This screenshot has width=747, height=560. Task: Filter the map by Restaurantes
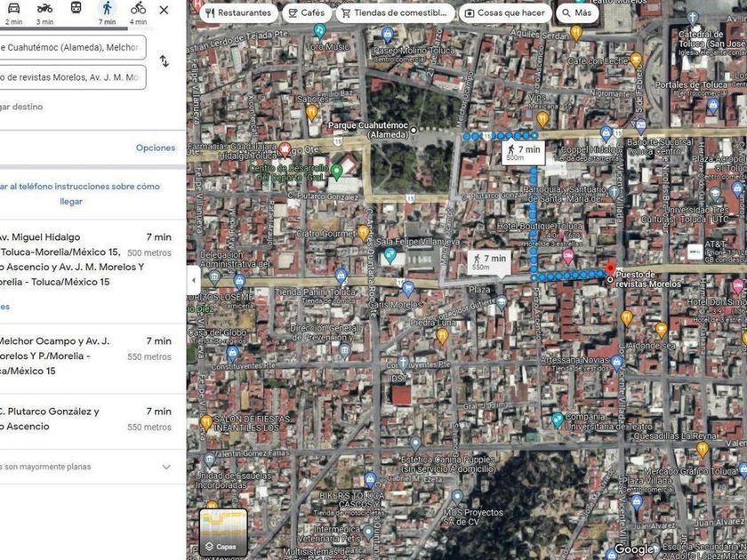[x=237, y=13]
